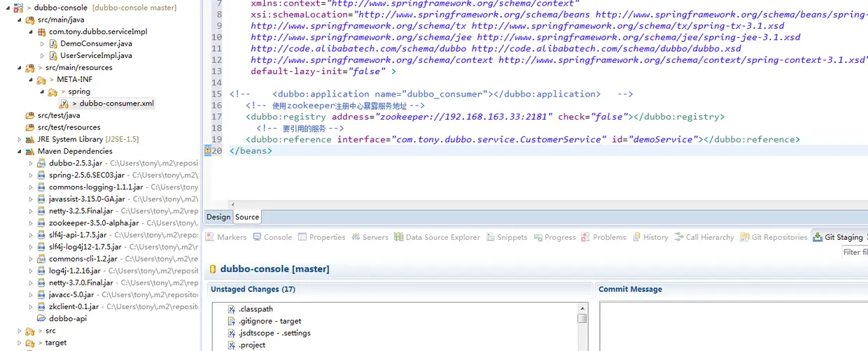
Task: Select '.jsdtscope - .settings' in Unstaged Changes
Action: (x=274, y=333)
